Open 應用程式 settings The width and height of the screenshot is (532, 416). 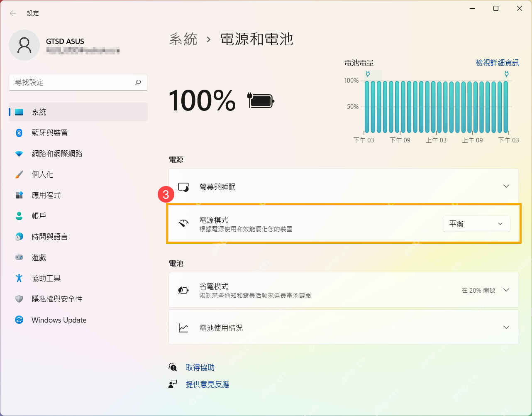click(x=78, y=195)
